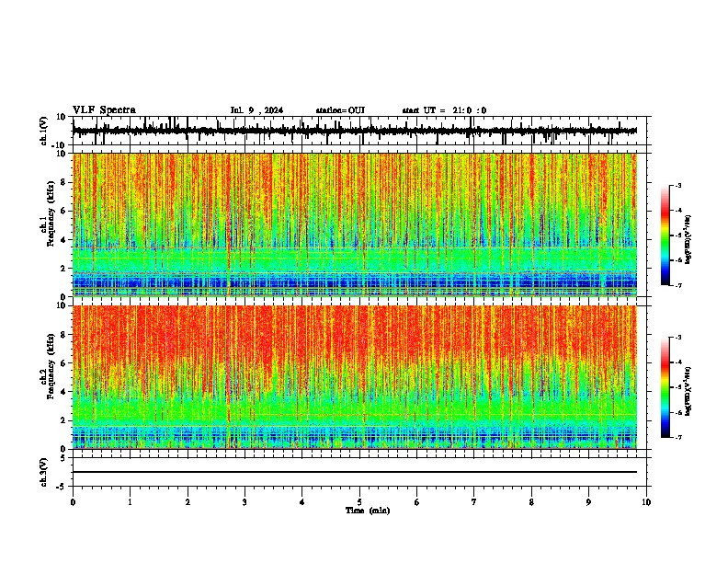
Task: Click tick label "9" on the Time axis
Action: pos(588,502)
